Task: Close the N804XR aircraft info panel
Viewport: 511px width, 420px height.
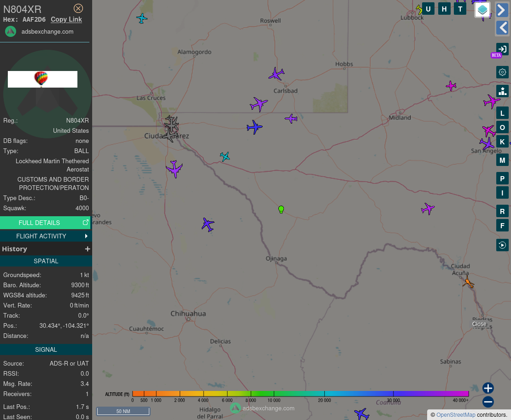Action: pyautogui.click(x=78, y=8)
